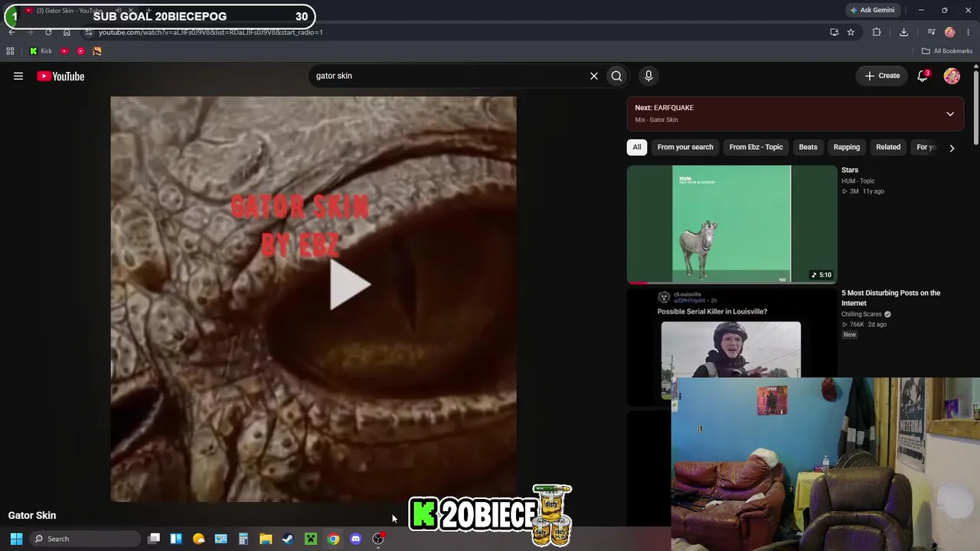Viewport: 980px width, 551px height.
Task: Open YouTube notifications bell
Action: (x=923, y=76)
